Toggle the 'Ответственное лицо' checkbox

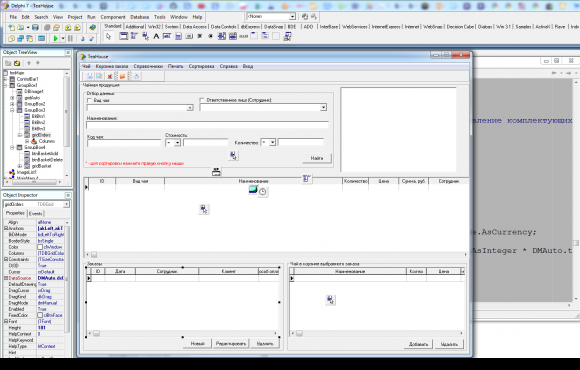click(x=202, y=100)
